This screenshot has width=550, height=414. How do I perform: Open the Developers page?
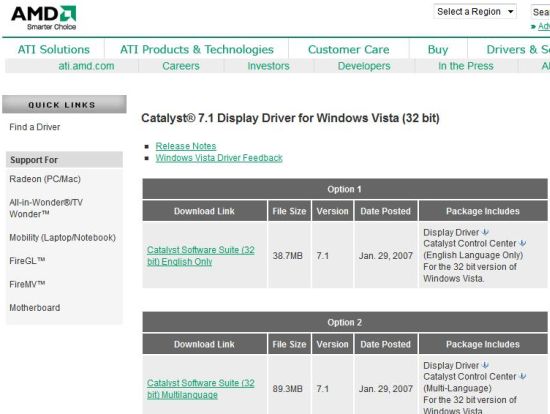point(364,66)
